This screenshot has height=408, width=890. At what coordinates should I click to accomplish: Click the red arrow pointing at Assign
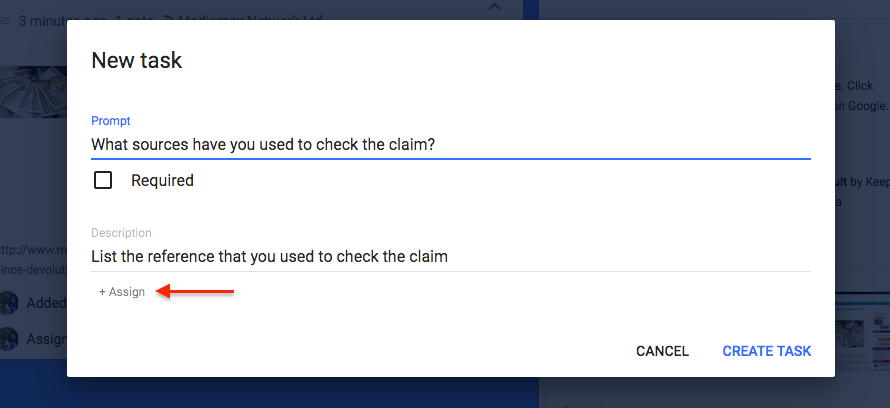click(x=195, y=292)
